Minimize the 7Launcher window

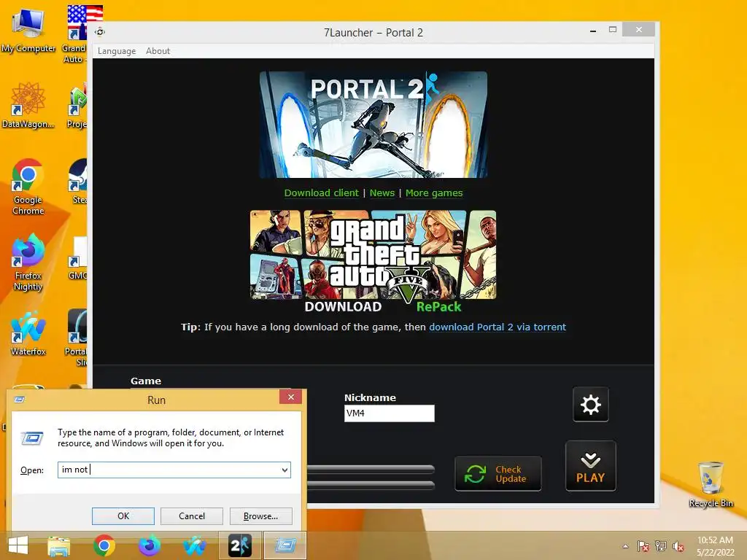coord(592,30)
